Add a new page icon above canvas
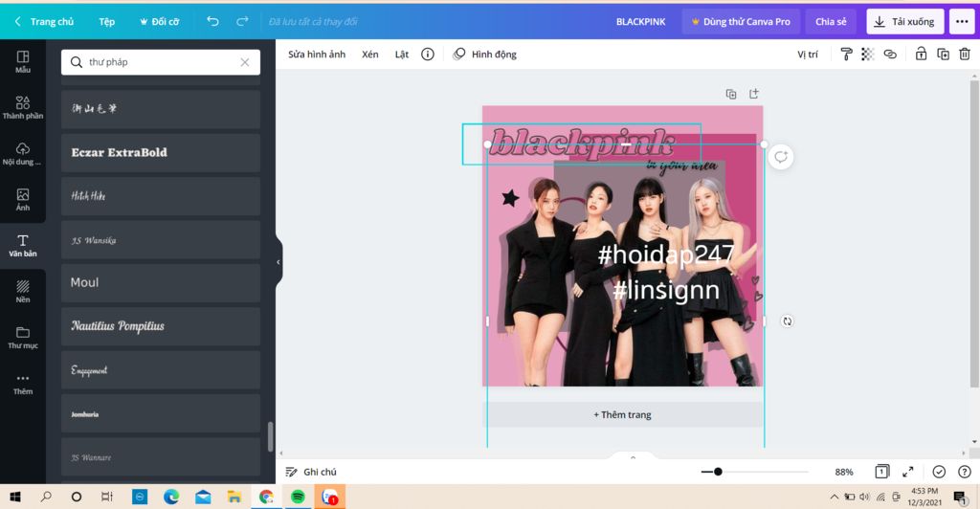980x509 pixels. tap(754, 93)
